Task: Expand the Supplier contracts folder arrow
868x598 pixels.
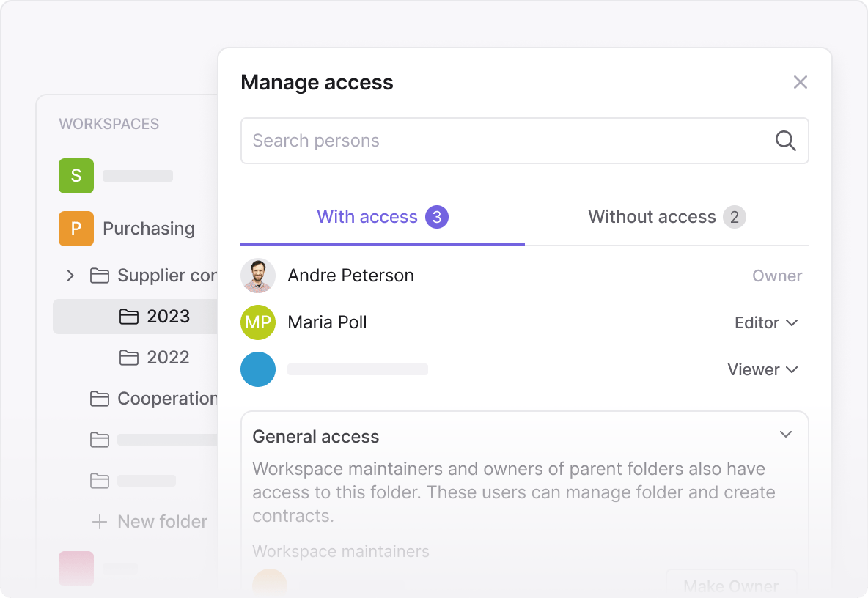Action: coord(70,276)
